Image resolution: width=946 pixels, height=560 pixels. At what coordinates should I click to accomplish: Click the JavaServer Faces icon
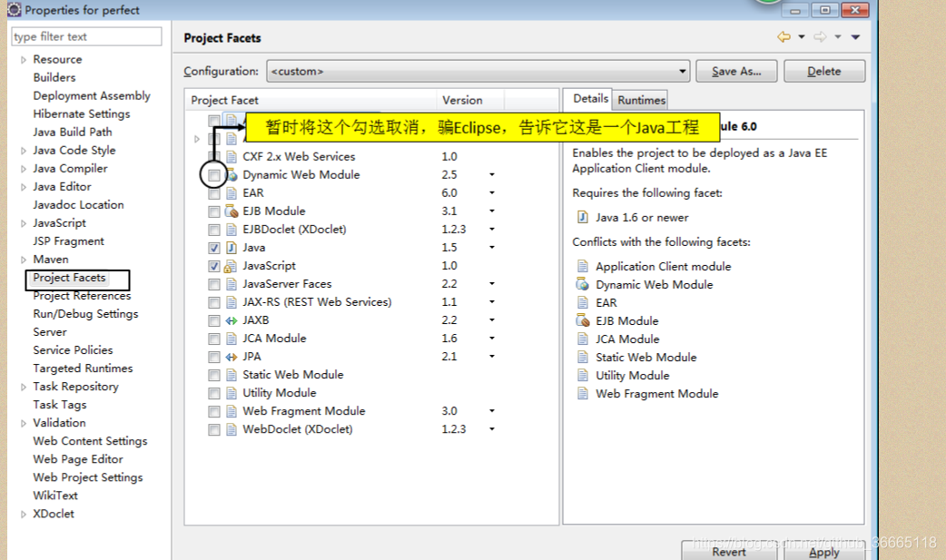232,283
